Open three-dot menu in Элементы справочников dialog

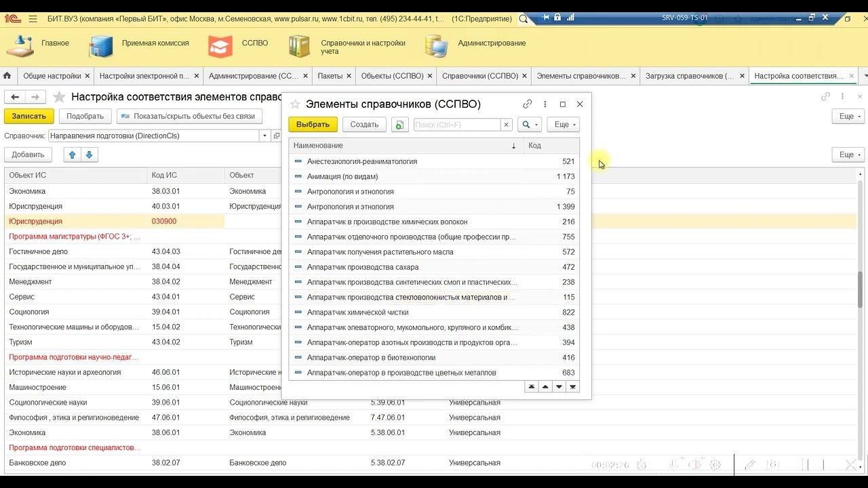point(545,104)
